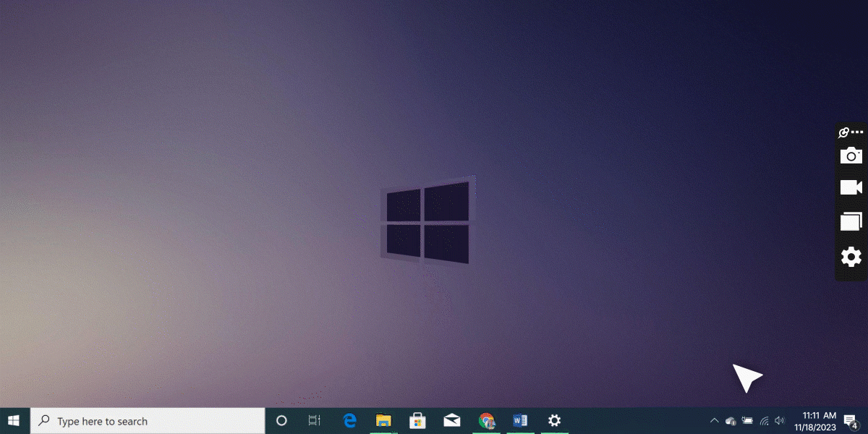Open File Explorer from taskbar
Screen dimensions: 868x434
383,420
